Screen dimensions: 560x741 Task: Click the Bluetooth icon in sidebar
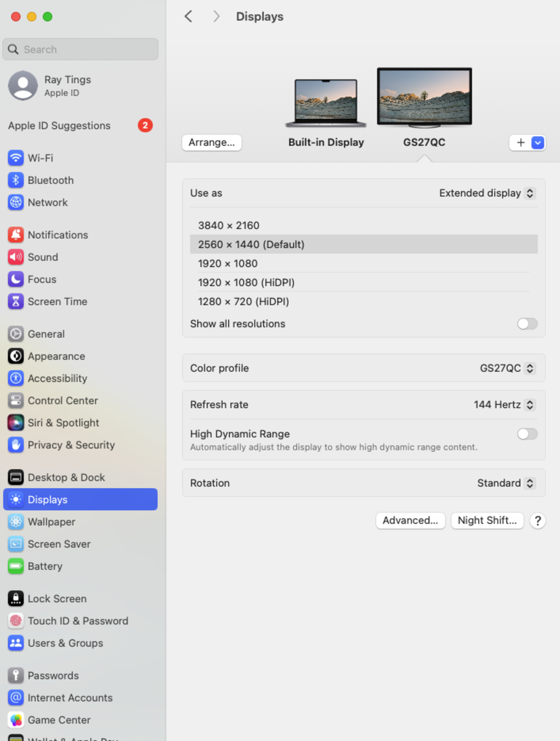pos(16,180)
